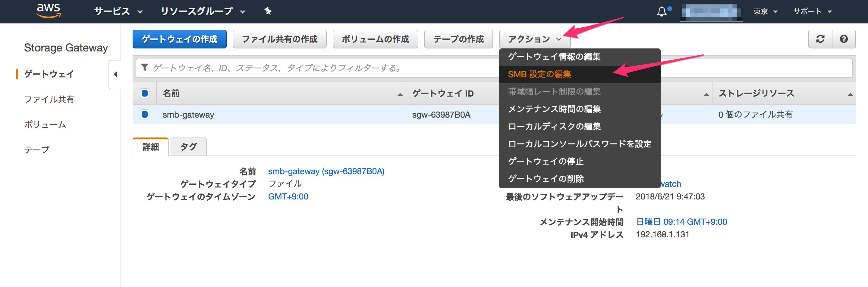This screenshot has width=868, height=287.
Task: Click the refresh icon above the gateway list
Action: point(820,39)
